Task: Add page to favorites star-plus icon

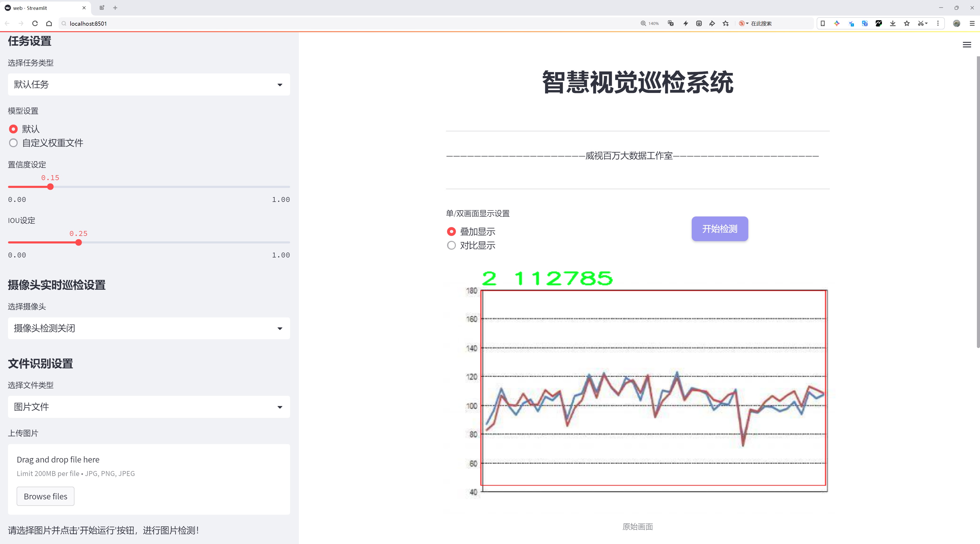Action: [726, 24]
